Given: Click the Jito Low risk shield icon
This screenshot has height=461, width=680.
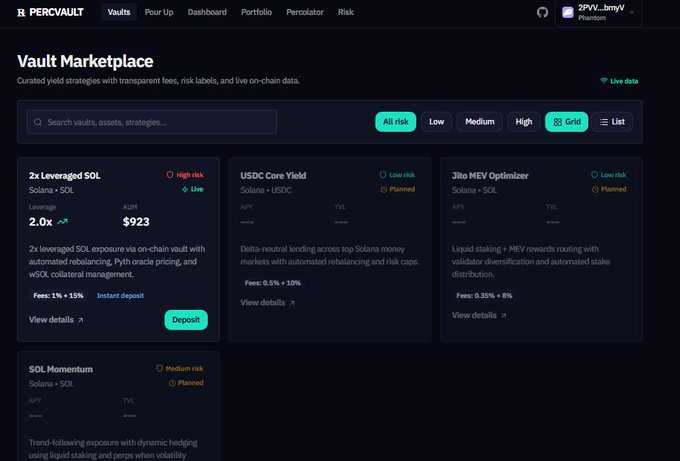Looking at the screenshot, I should 594,174.
